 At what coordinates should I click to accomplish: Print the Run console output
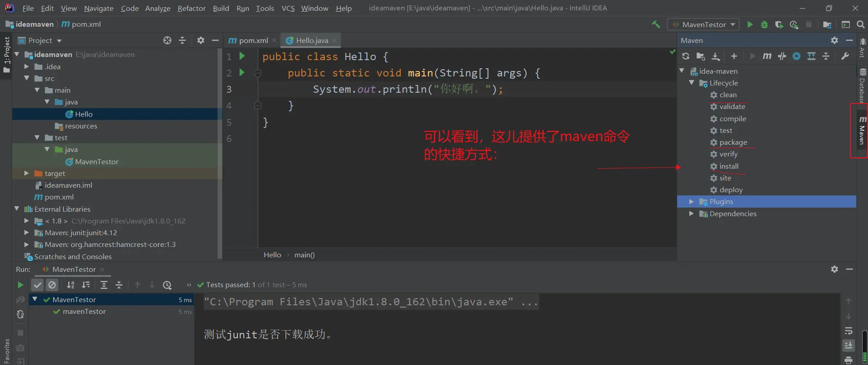(849, 360)
